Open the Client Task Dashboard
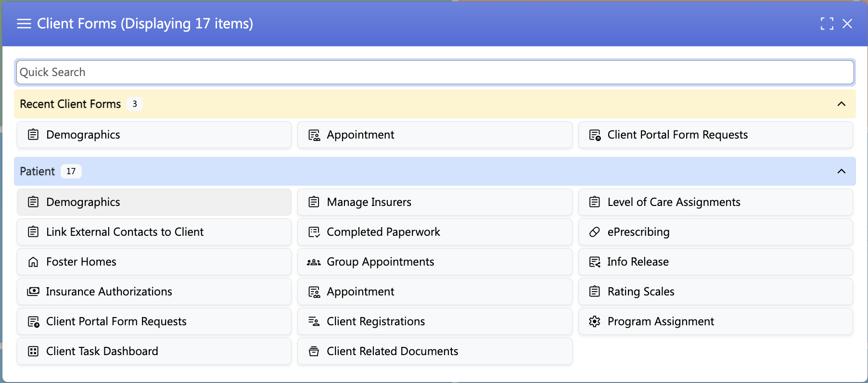The width and height of the screenshot is (868, 383). point(154,351)
